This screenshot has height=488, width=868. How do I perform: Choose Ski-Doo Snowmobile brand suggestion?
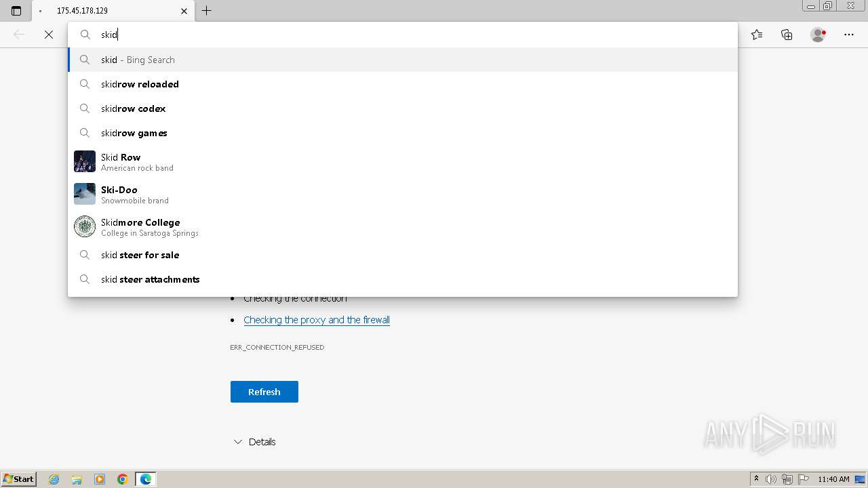(403, 194)
